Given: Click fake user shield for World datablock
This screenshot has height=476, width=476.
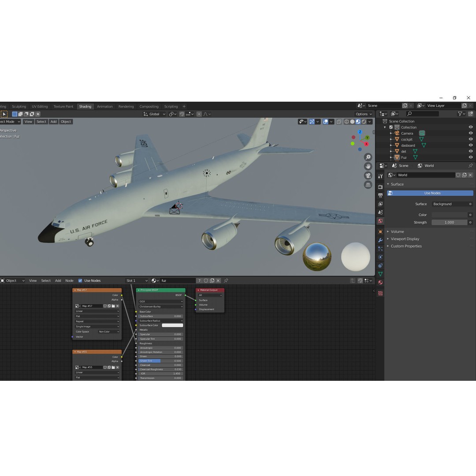Looking at the screenshot, I should coord(458,175).
